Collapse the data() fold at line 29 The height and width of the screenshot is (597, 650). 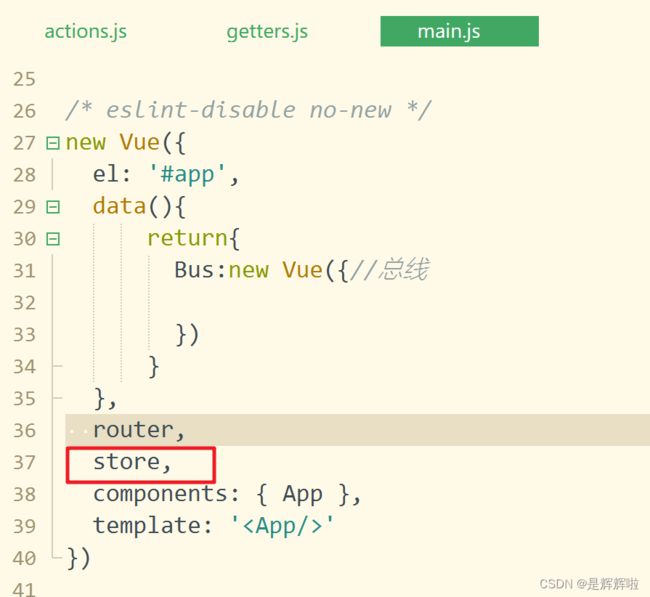53,207
